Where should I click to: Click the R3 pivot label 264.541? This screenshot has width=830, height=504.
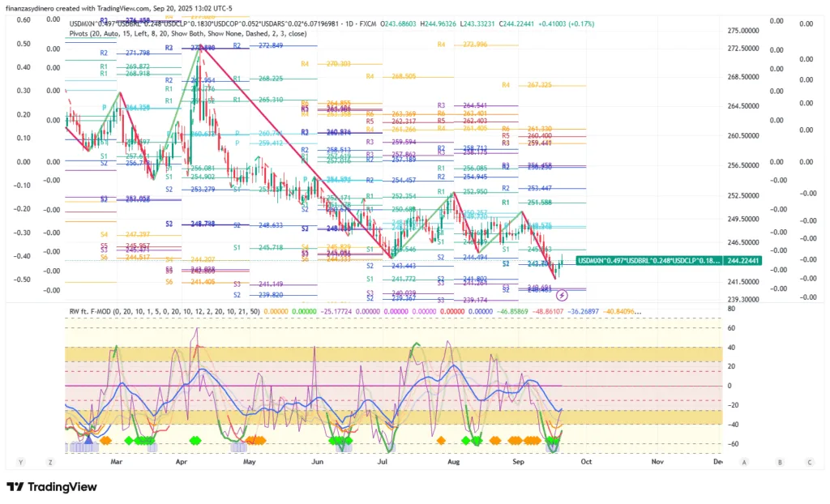pos(475,106)
